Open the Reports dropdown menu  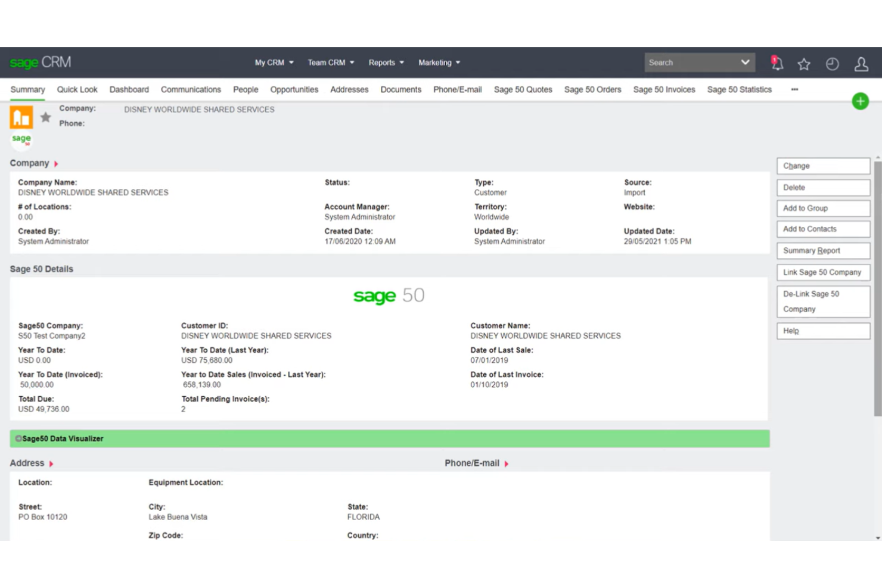pos(386,63)
